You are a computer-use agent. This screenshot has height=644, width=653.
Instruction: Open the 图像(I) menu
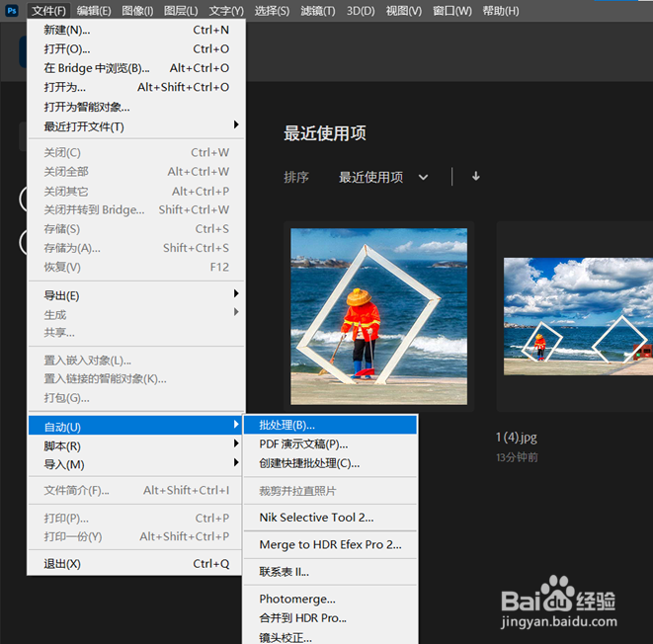point(137,11)
